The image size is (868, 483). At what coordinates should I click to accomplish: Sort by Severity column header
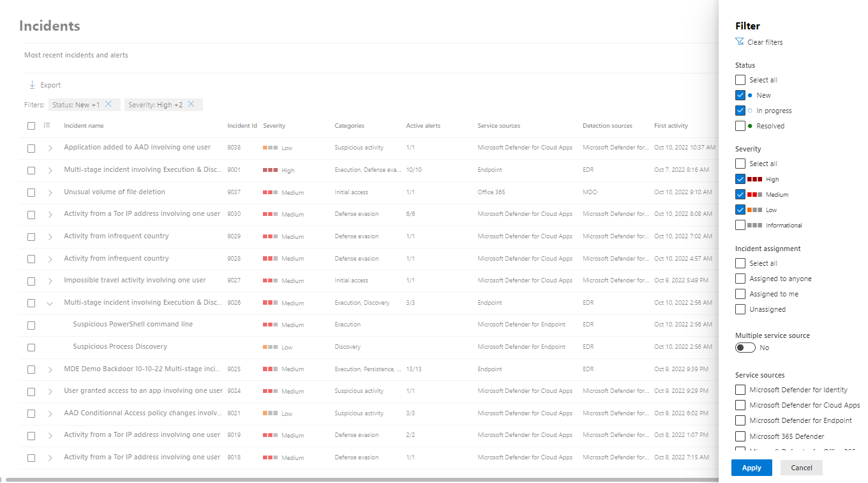[x=274, y=126]
